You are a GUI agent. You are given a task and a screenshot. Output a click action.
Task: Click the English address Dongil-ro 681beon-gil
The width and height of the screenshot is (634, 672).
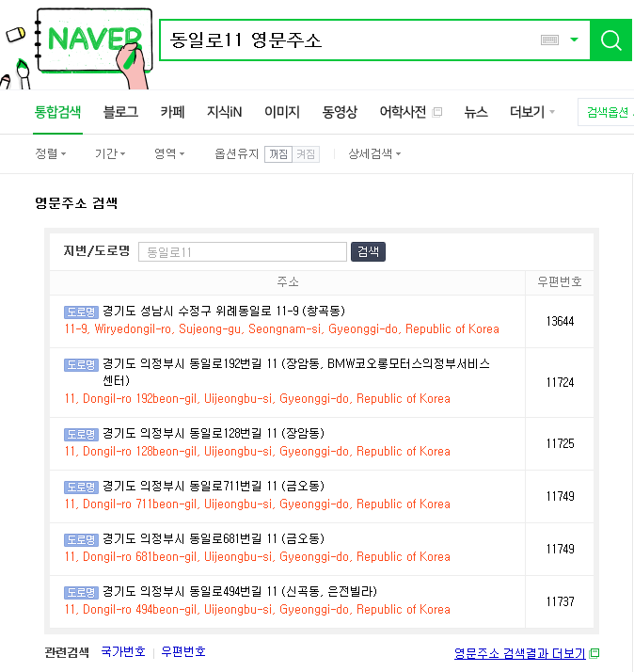click(258, 557)
